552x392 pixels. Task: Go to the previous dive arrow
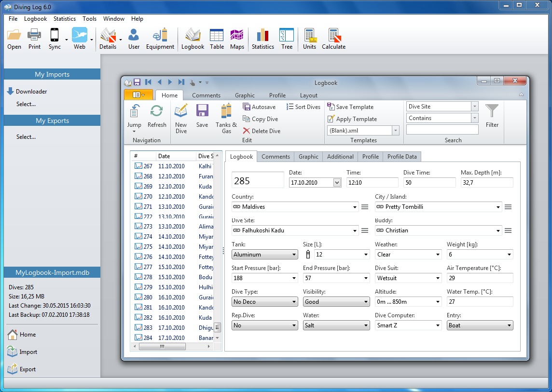tap(160, 82)
